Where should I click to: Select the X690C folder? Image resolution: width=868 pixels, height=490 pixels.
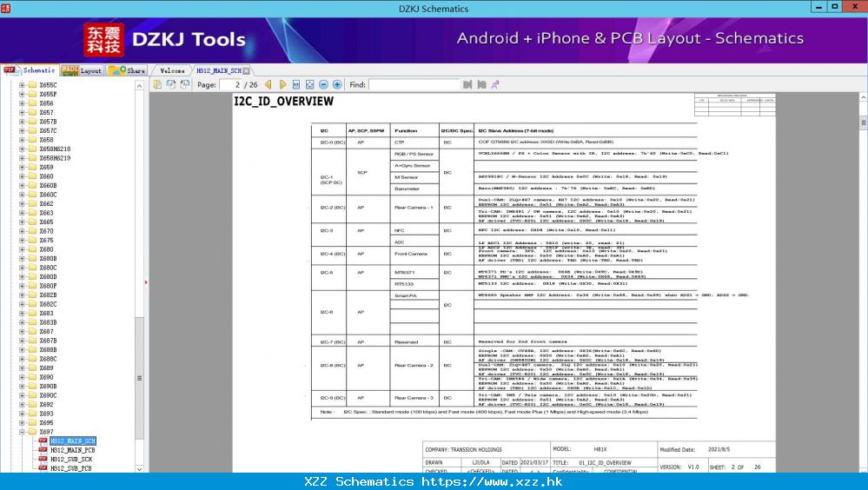click(48, 395)
